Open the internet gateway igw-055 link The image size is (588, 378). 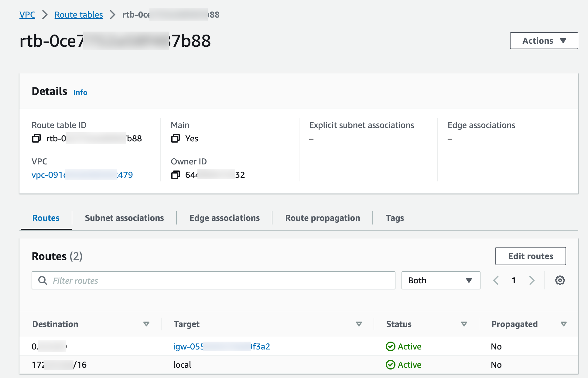(221, 346)
